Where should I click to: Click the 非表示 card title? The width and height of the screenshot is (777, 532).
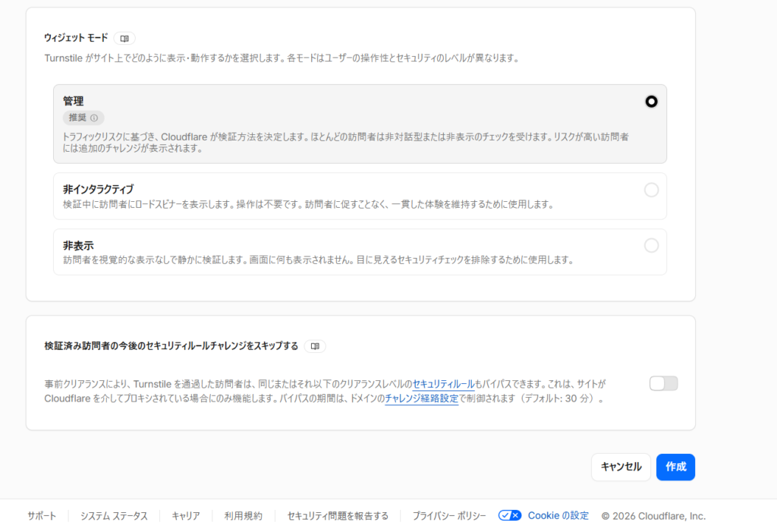pos(78,245)
